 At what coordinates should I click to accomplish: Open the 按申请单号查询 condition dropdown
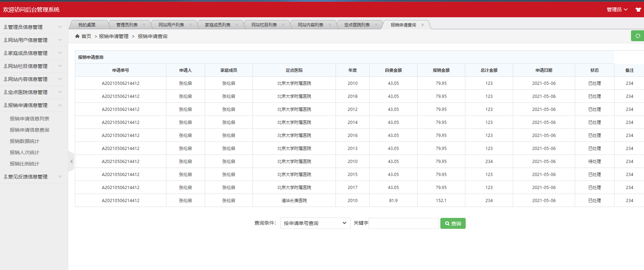pos(315,223)
